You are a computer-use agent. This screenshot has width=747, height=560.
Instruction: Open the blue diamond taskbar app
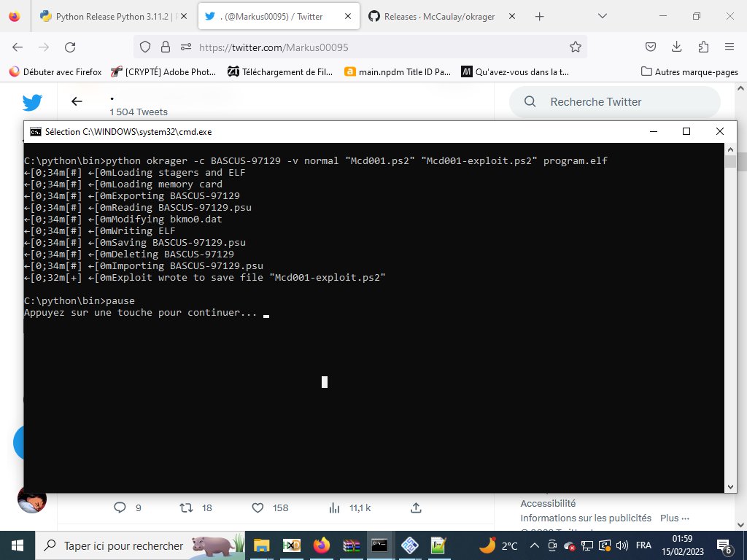[410, 545]
